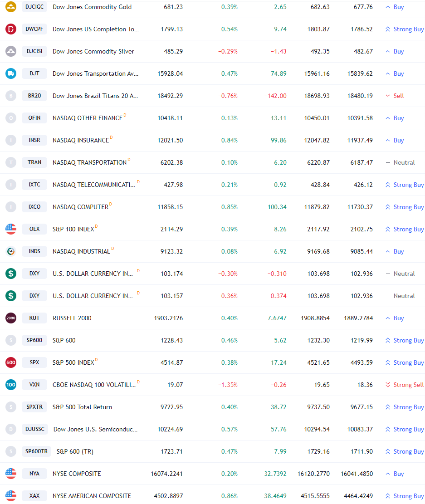Image resolution: width=425 pixels, height=504 pixels.
Task: Click percent -1.35% in VXN row
Action: pyautogui.click(x=228, y=385)
